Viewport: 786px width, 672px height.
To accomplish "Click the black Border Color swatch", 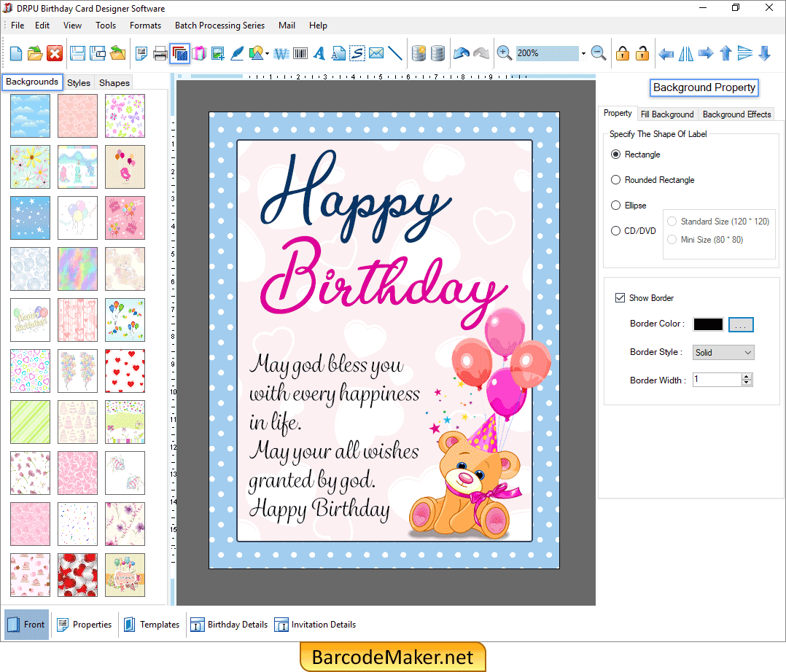I will coord(708,325).
